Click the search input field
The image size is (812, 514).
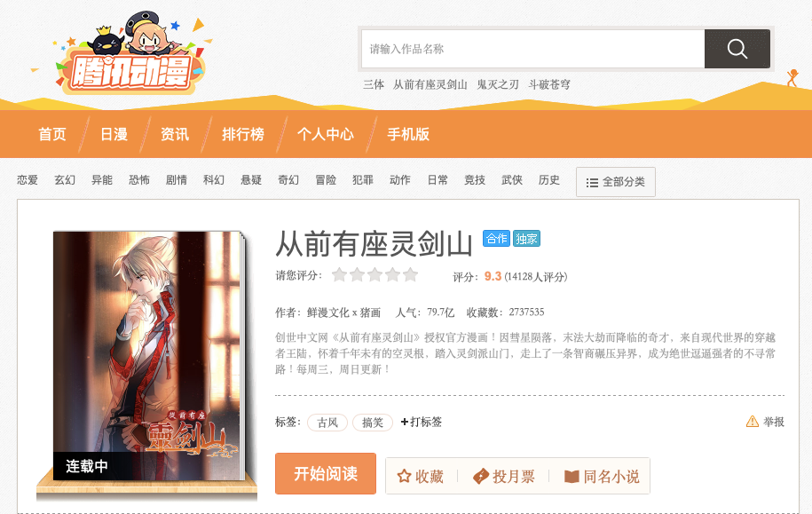click(532, 49)
